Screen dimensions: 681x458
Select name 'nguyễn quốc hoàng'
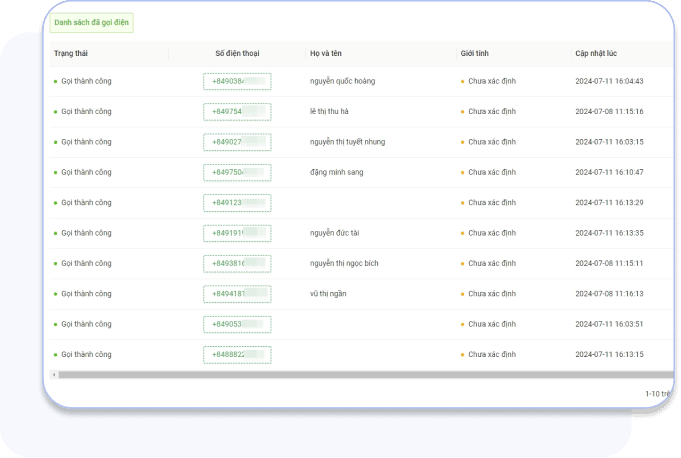click(343, 81)
